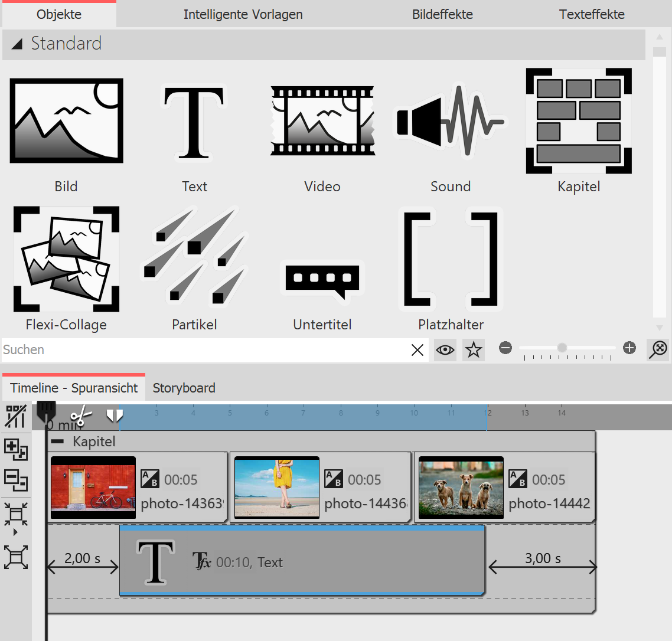Click the minus icon to collapse the Kapitel track

point(57,440)
